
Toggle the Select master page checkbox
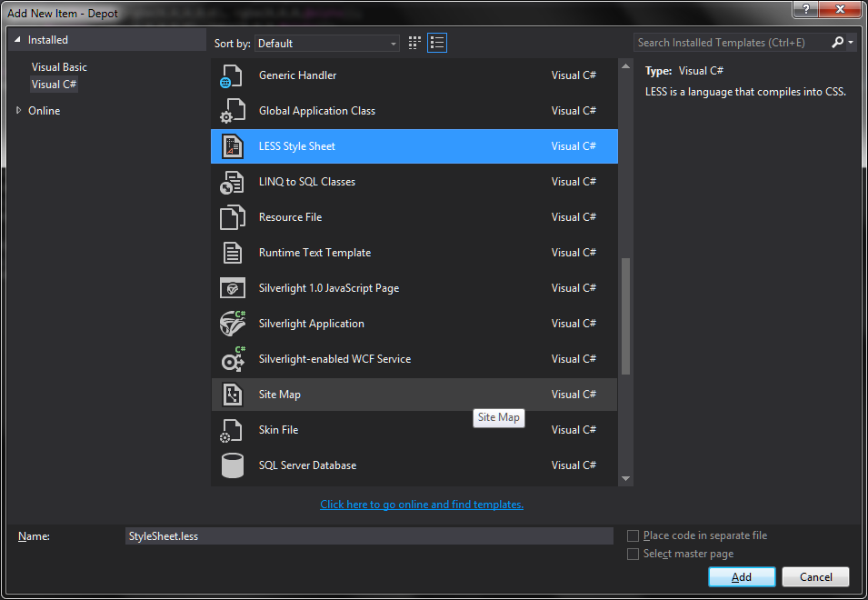[634, 555]
